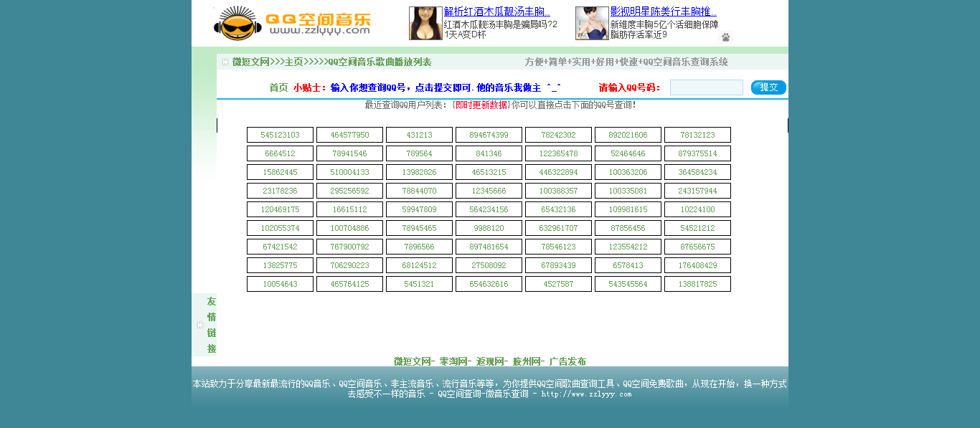Open the second ad thumbnail image
980x428 pixels.
591,24
